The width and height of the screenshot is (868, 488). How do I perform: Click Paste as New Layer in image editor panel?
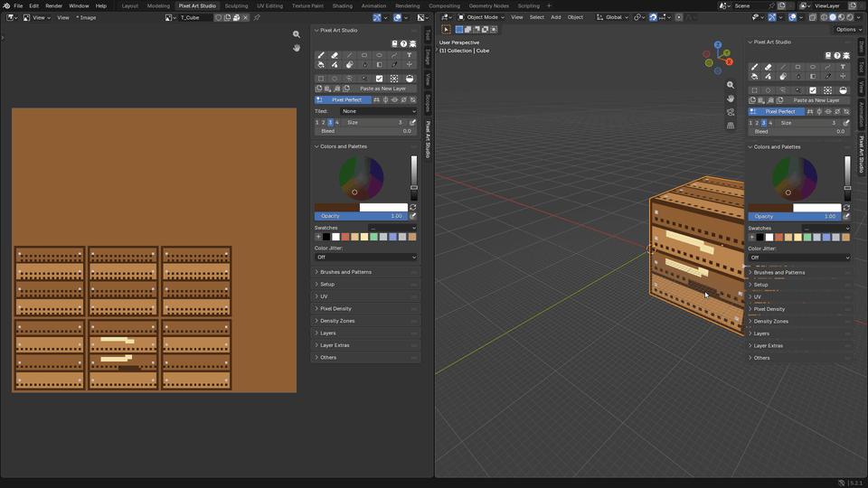tap(382, 89)
